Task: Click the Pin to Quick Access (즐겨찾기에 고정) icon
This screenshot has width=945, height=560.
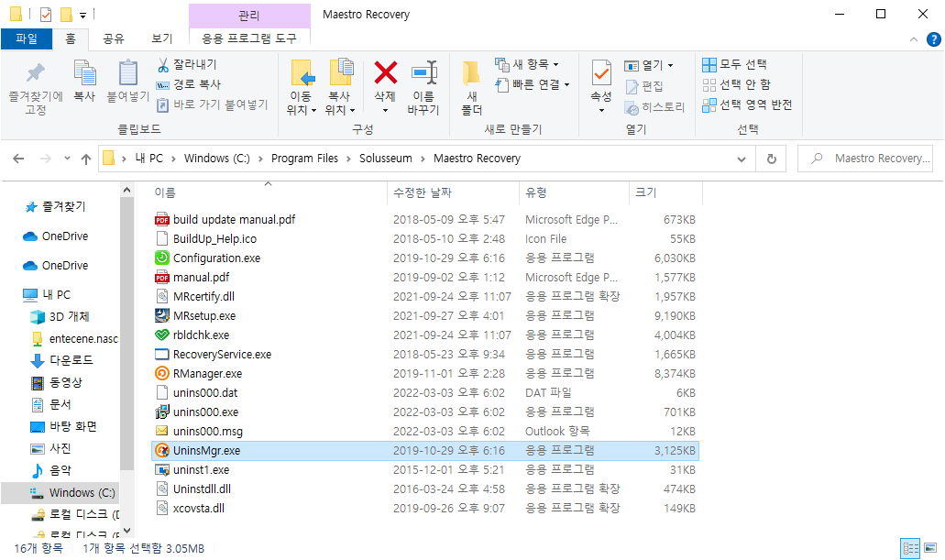Action: (x=36, y=73)
